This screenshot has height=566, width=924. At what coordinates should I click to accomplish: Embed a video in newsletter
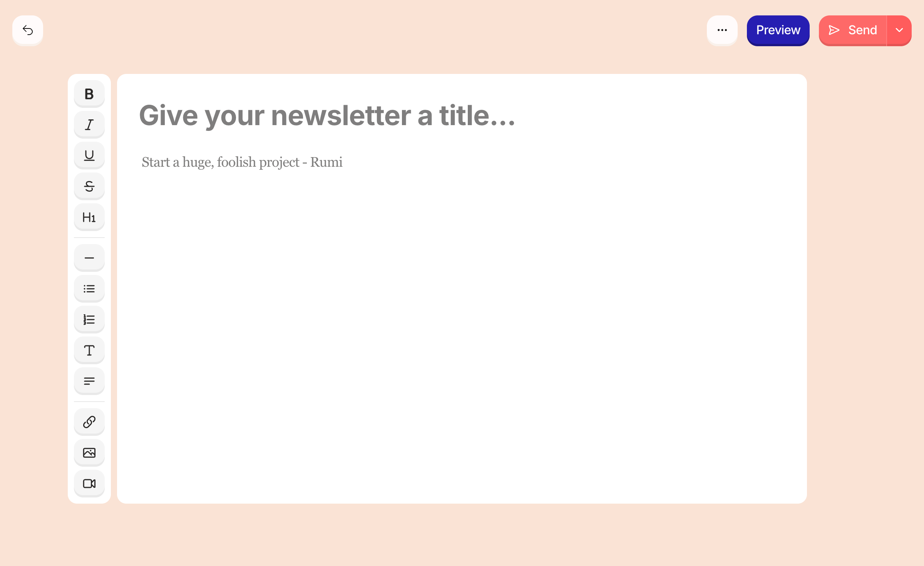[89, 484]
